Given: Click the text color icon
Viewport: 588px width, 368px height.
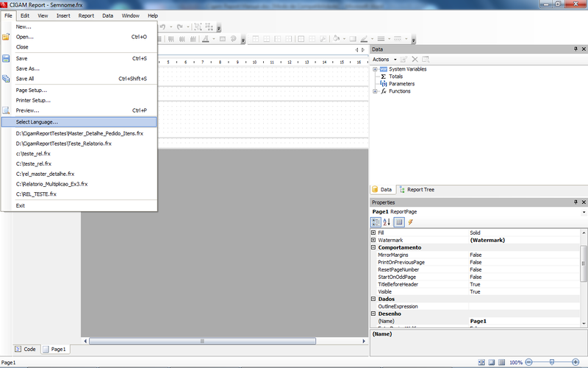Looking at the screenshot, I should point(206,39).
